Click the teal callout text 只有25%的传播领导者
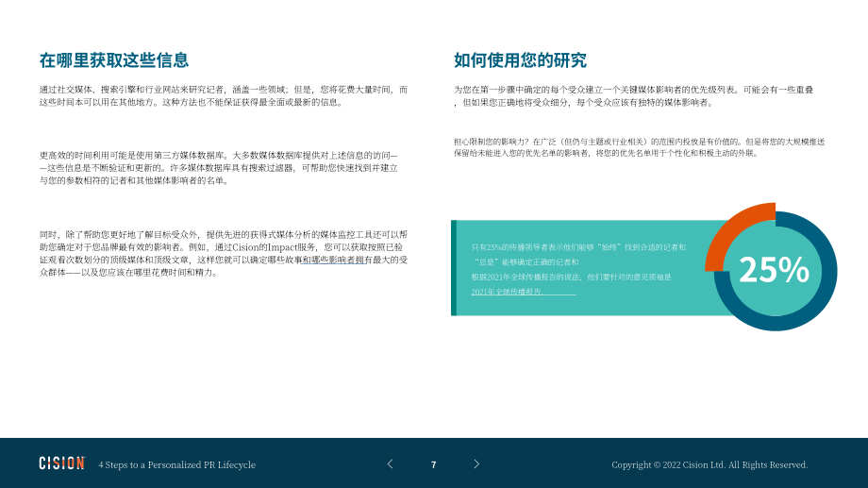This screenshot has height=488, width=868. pyautogui.click(x=578, y=269)
